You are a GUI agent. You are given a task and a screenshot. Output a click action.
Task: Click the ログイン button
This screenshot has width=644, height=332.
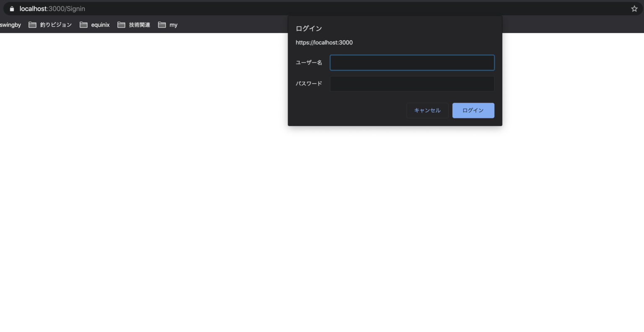[x=473, y=110]
